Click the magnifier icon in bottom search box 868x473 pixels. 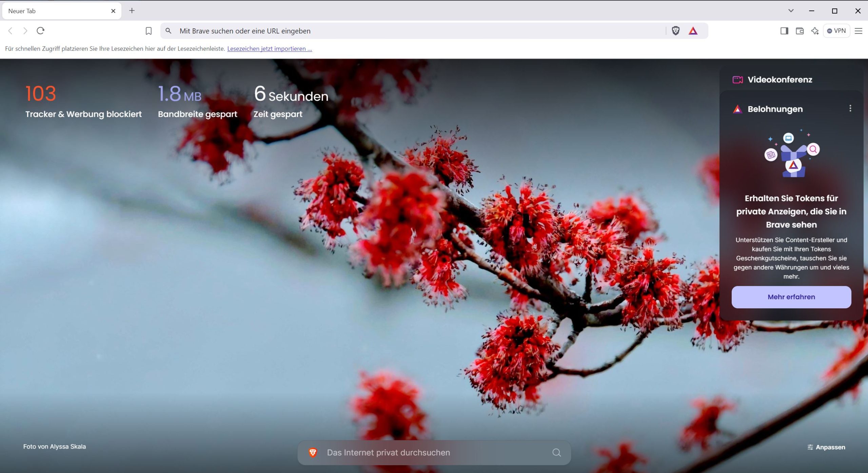[556, 452]
